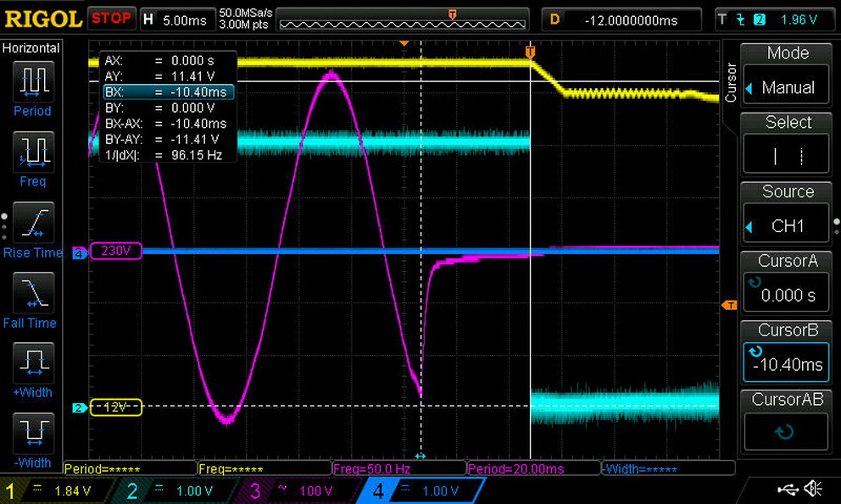
Task: Toggle channel 1 with 1.84 V label
Action: [x=58, y=490]
